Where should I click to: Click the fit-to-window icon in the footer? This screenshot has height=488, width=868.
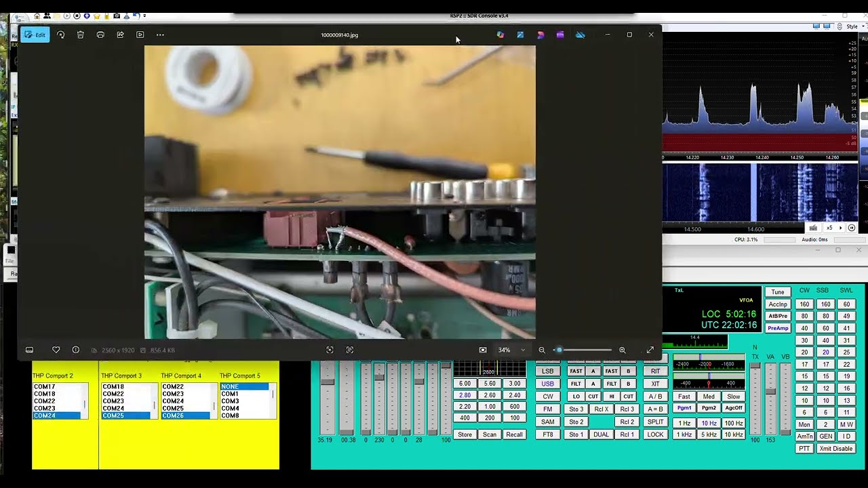pyautogui.click(x=330, y=350)
